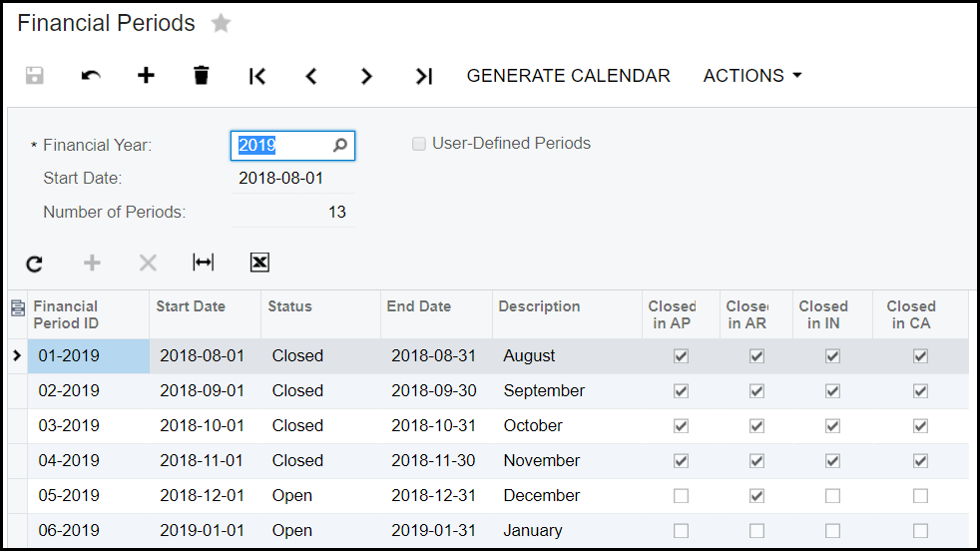This screenshot has width=980, height=551.
Task: Click the Delete trash can icon
Action: click(202, 76)
